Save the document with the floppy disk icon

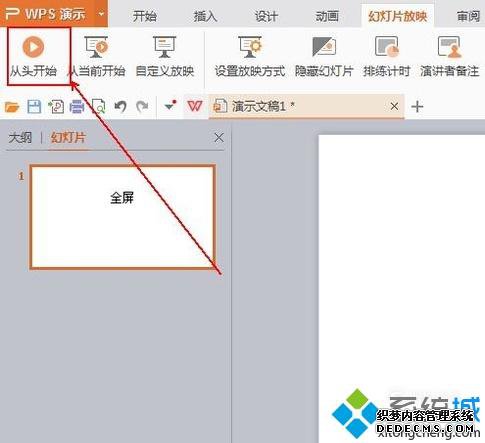tap(34, 107)
